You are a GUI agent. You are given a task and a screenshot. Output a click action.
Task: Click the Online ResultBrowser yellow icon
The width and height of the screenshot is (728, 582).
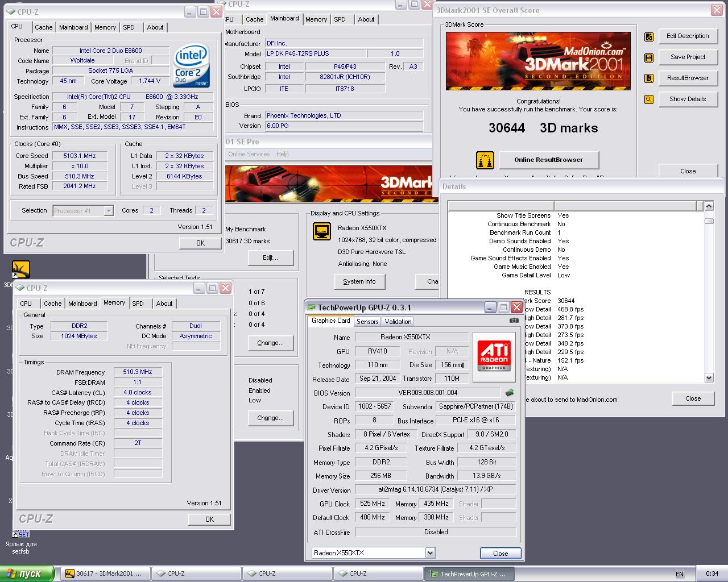coord(485,160)
